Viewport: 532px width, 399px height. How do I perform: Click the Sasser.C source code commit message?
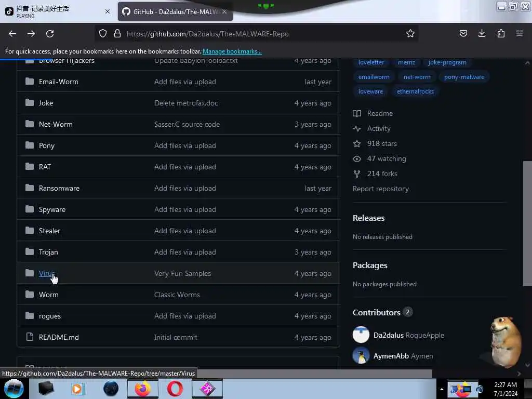[187, 125]
